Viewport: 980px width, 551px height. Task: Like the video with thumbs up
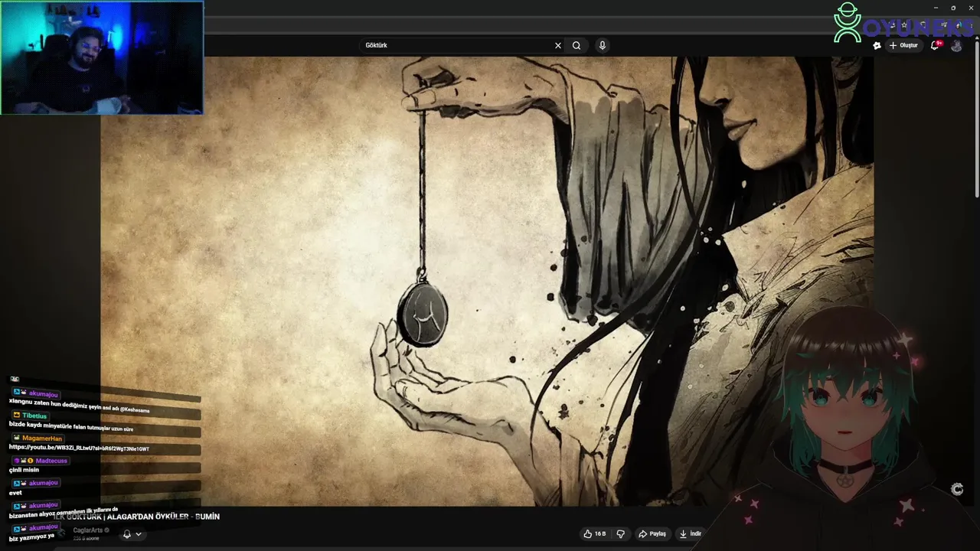(595, 533)
